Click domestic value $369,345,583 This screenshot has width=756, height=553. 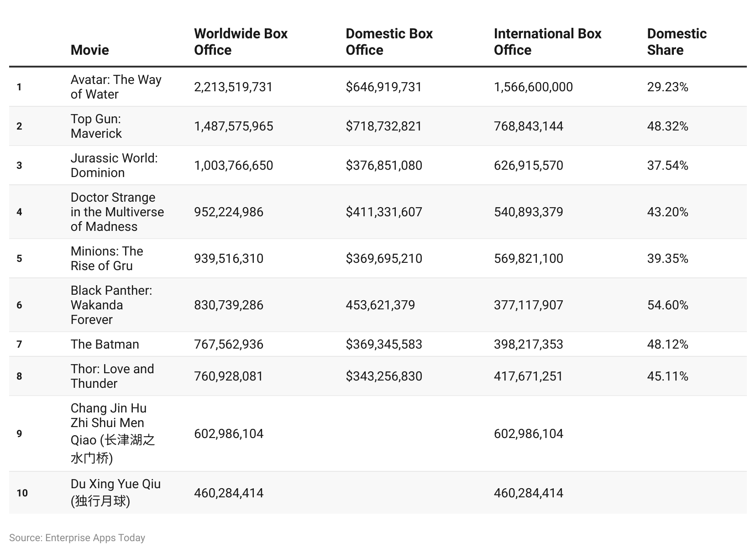point(384,344)
